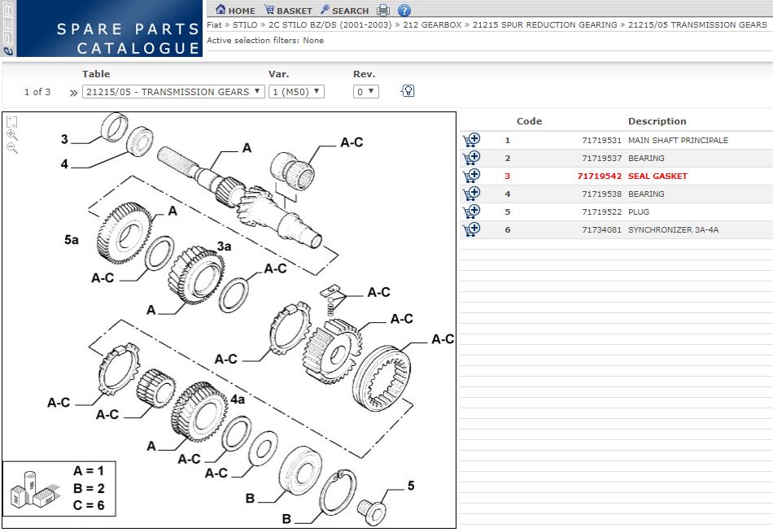Image resolution: width=773 pixels, height=532 pixels.
Task: Click callout 5a in the diagram
Action: [72, 240]
